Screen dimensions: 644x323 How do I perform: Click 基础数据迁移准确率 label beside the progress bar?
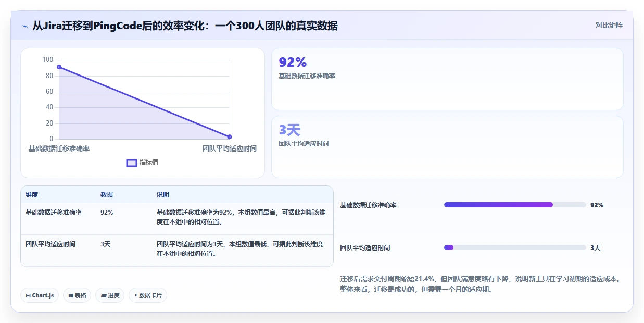(x=368, y=205)
